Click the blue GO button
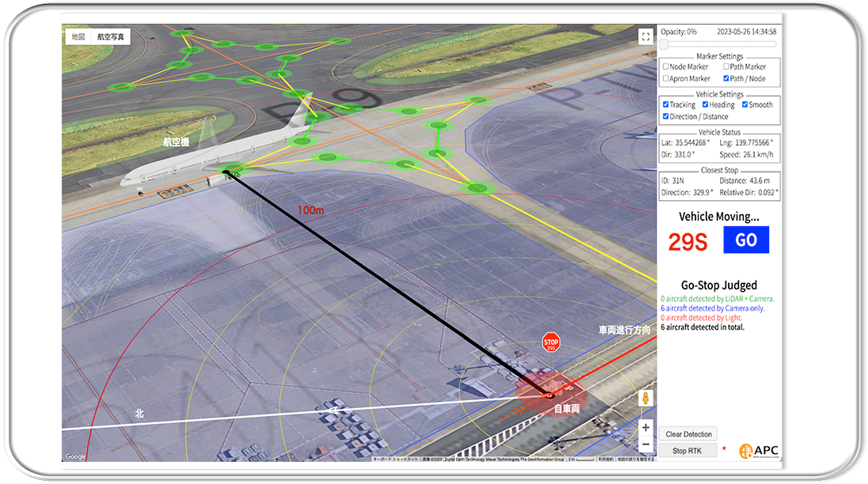 pyautogui.click(x=745, y=240)
